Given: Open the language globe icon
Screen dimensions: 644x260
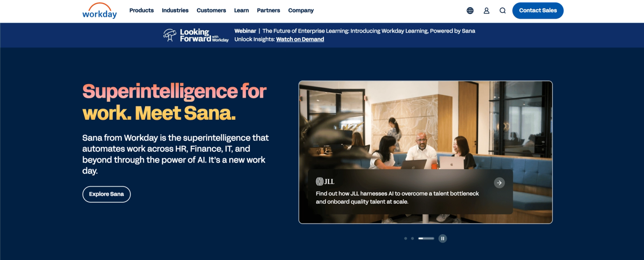Looking at the screenshot, I should point(470,10).
